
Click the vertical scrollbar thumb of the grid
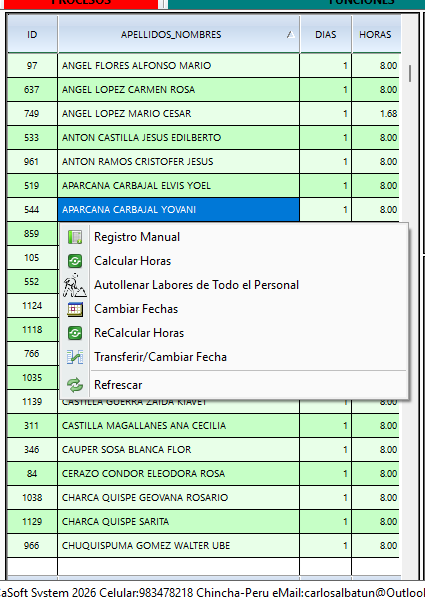pyautogui.click(x=409, y=73)
